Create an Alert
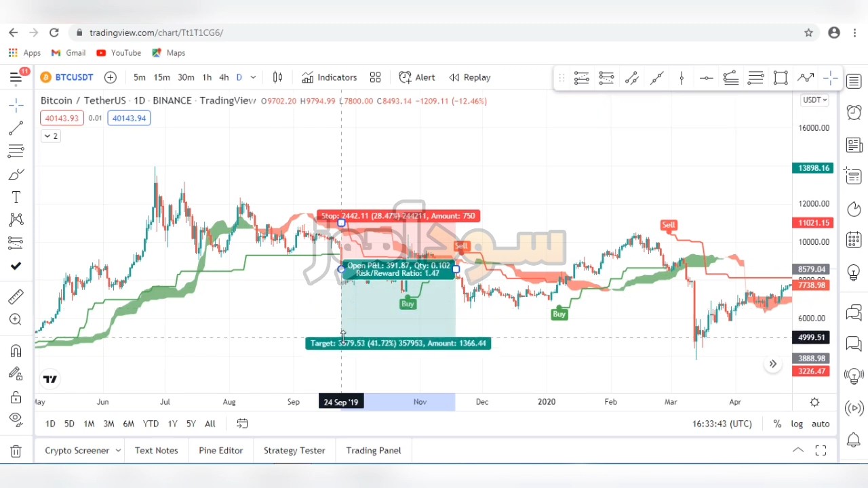 pos(417,77)
